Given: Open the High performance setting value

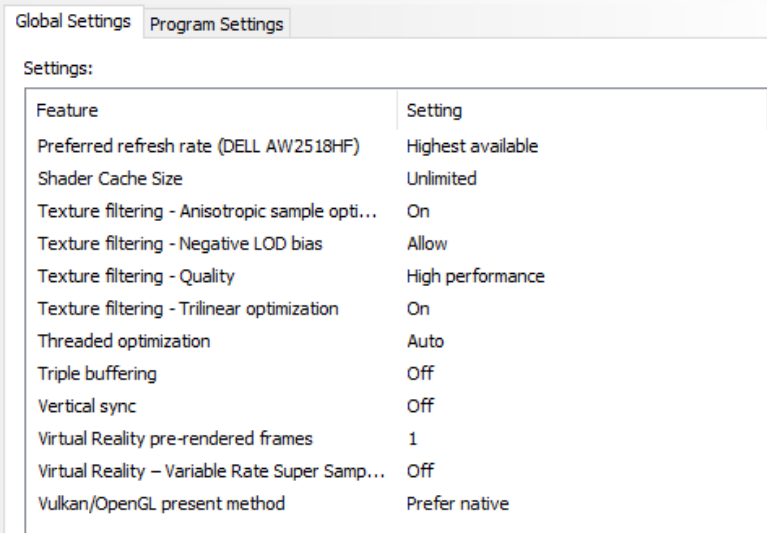Looking at the screenshot, I should click(x=475, y=276).
